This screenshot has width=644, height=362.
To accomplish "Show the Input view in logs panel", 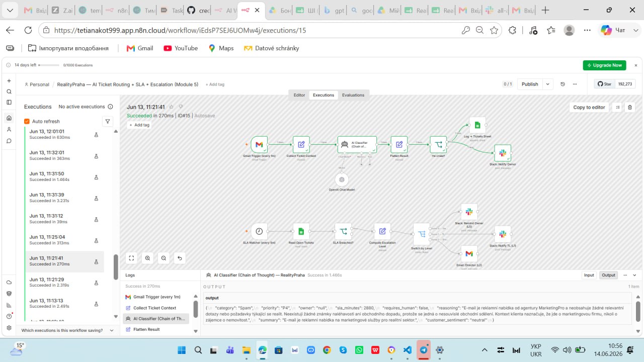I will [x=589, y=275].
